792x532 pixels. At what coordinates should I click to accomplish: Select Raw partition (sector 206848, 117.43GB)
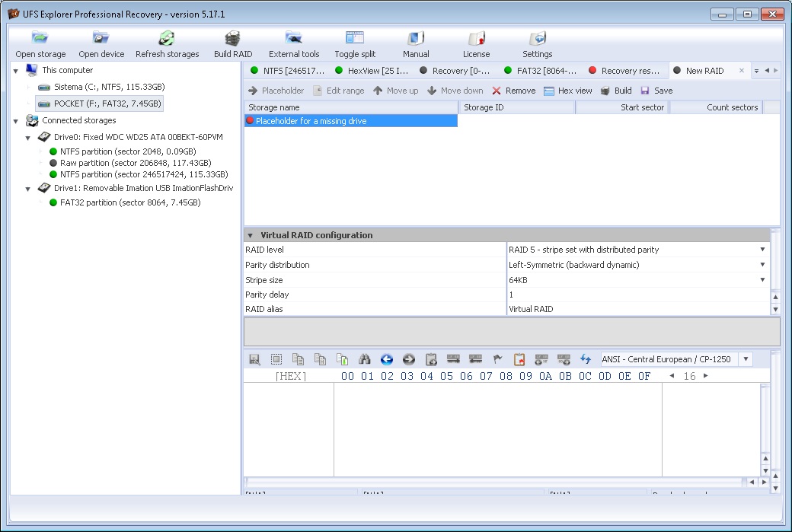point(130,163)
